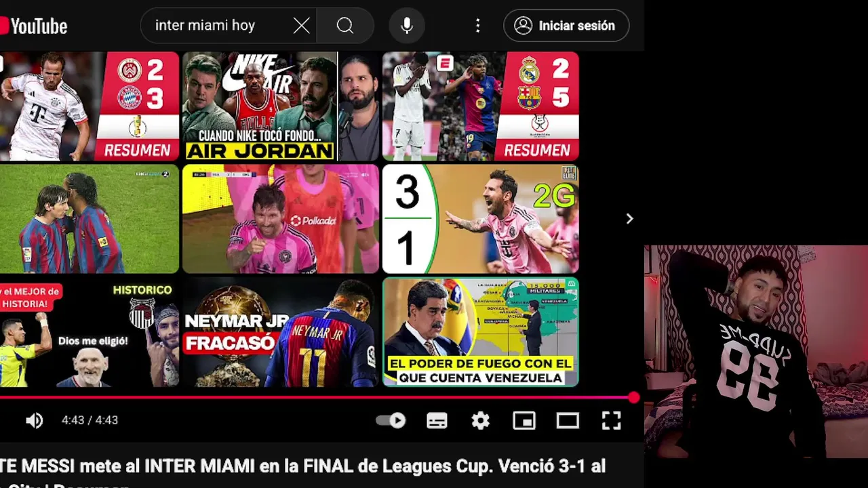Click the 4:43 / 4:43 time display
The image size is (868, 488).
(x=90, y=420)
